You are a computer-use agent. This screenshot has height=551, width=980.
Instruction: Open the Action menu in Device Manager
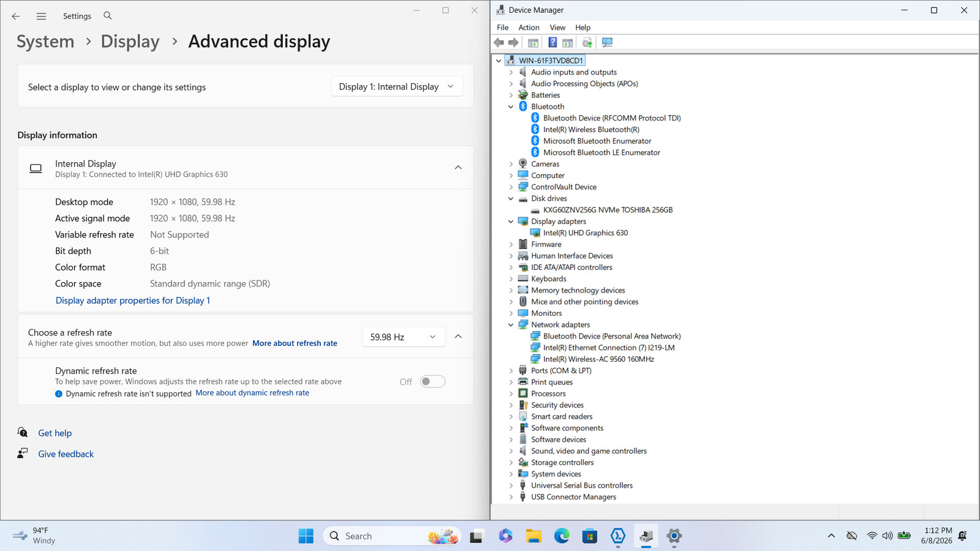[x=529, y=28]
